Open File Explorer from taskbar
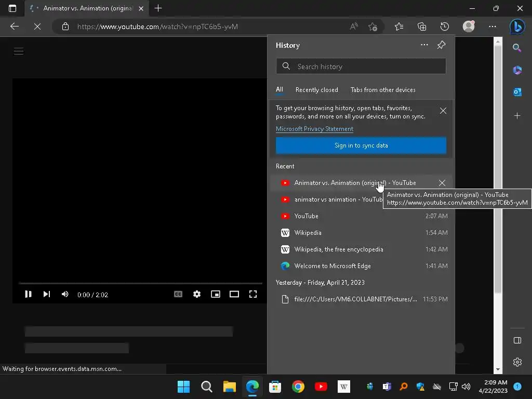Image resolution: width=532 pixels, height=399 pixels. click(x=229, y=387)
